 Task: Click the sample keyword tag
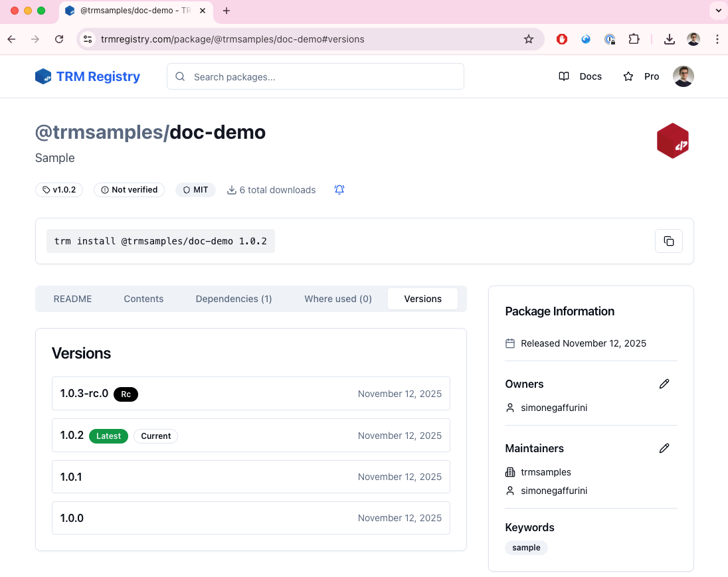pyautogui.click(x=526, y=548)
